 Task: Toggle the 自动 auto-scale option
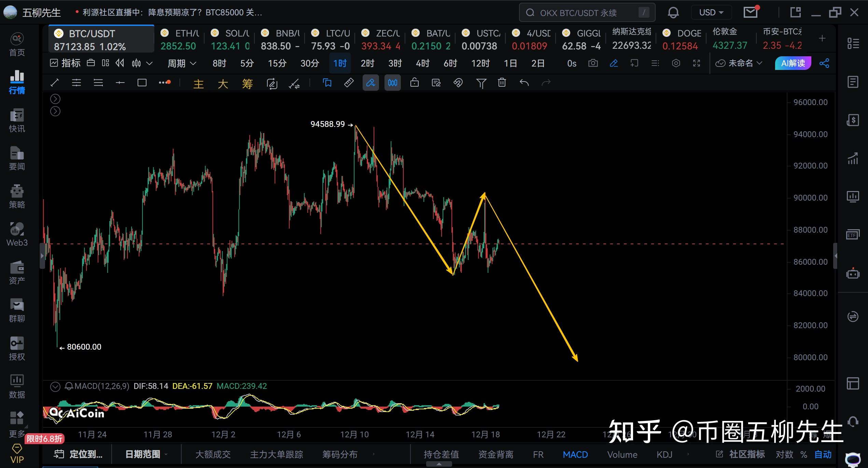(x=823, y=454)
